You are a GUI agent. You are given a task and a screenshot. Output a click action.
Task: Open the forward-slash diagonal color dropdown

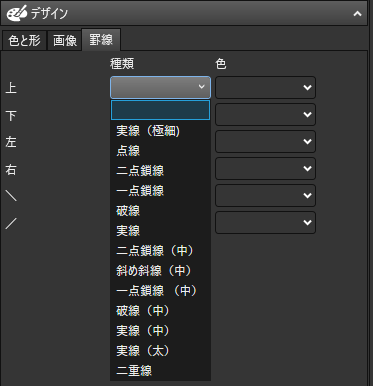pyautogui.click(x=265, y=222)
